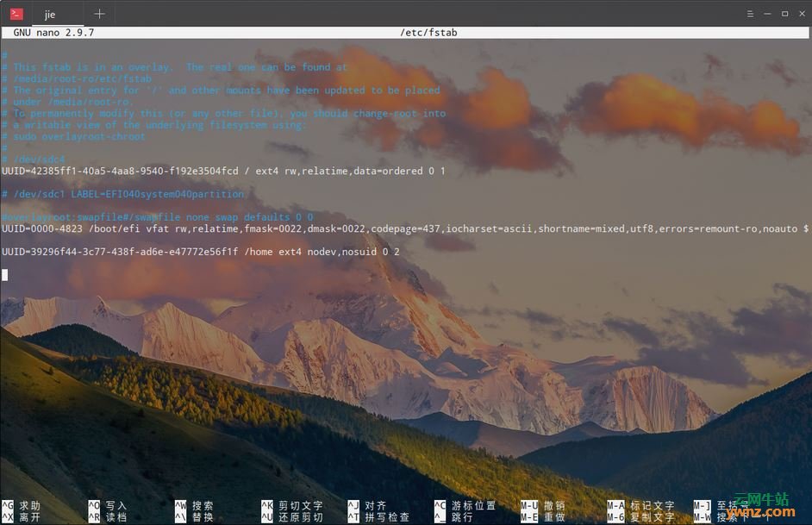Image resolution: width=812 pixels, height=525 pixels.
Task: Click the ^R 读档 read file shortcut
Action: click(107, 517)
